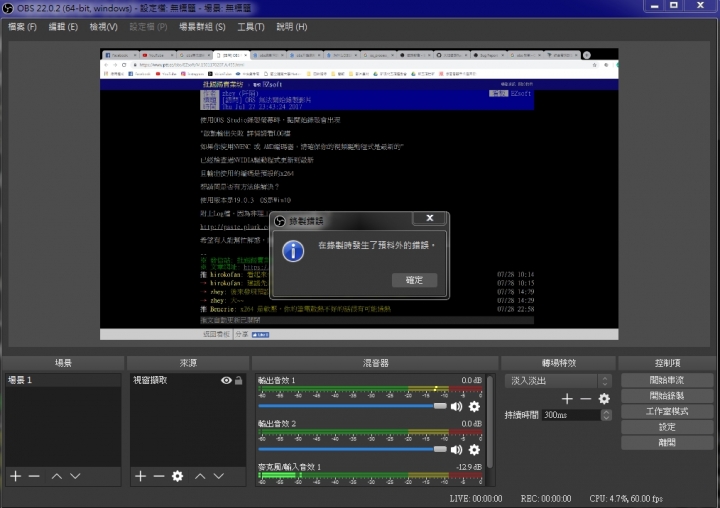Remove transition with minus icon
This screenshot has width=720, height=508.
click(x=585, y=399)
